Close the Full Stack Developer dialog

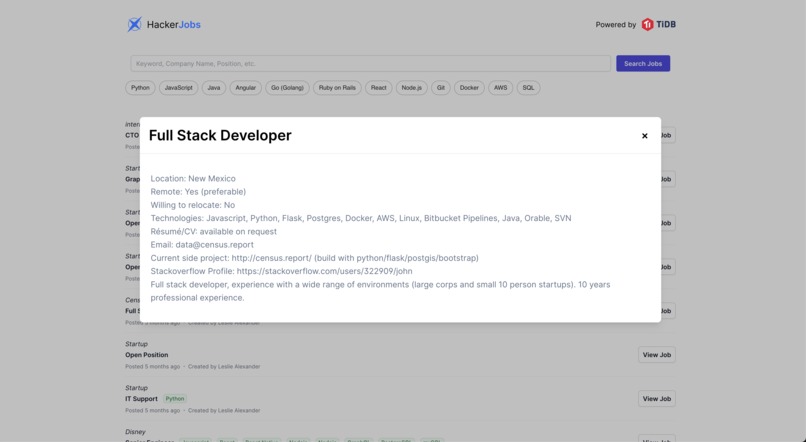pos(645,136)
